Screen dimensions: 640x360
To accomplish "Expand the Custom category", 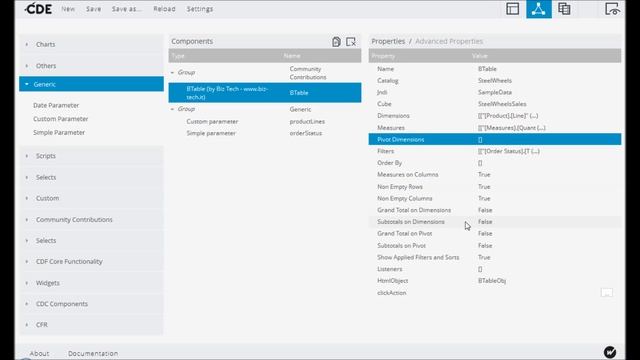I will (x=91, y=198).
